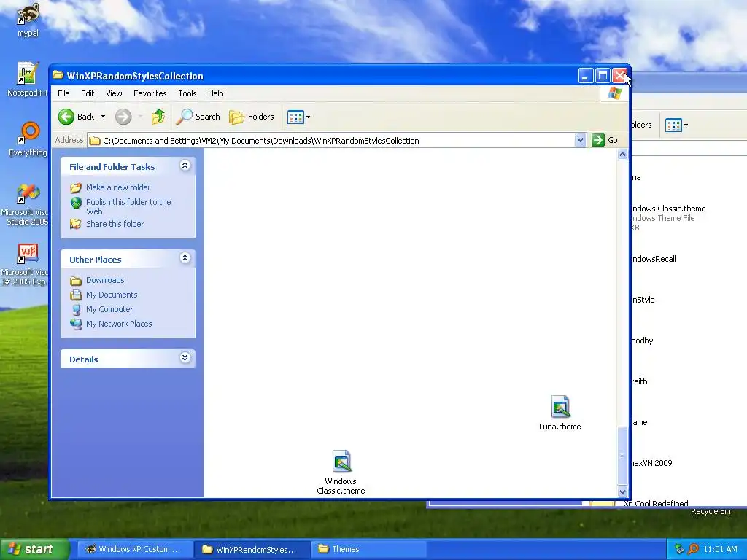
Task: Click the green Back arrow button
Action: tap(66, 117)
